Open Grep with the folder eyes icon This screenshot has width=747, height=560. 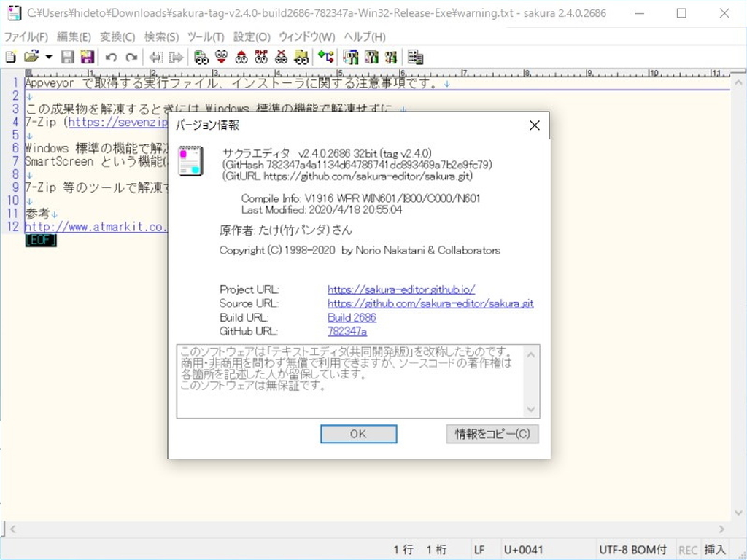click(x=301, y=58)
